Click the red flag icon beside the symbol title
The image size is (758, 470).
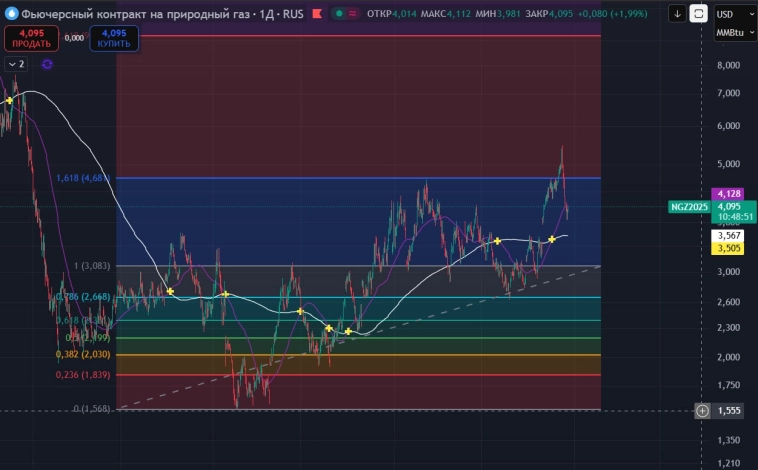point(317,14)
